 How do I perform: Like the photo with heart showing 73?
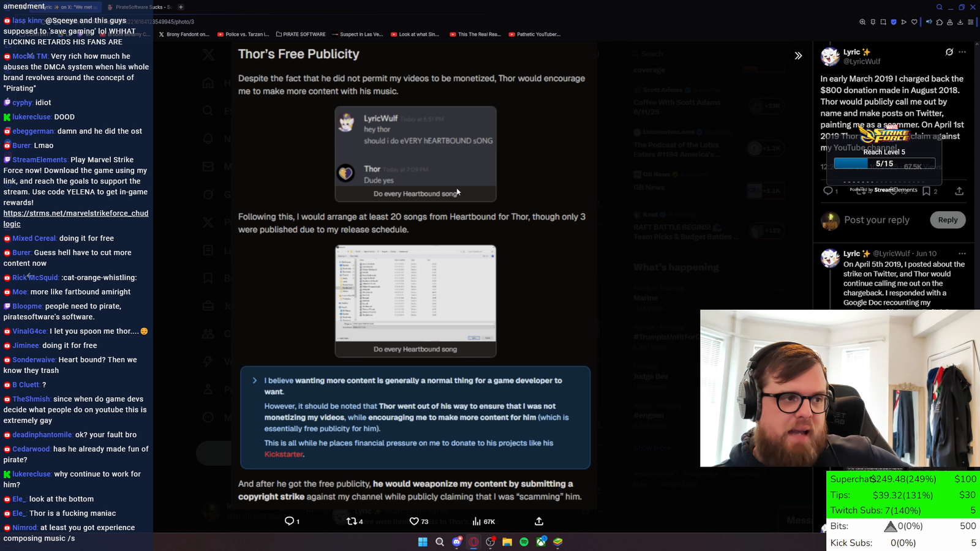(414, 521)
